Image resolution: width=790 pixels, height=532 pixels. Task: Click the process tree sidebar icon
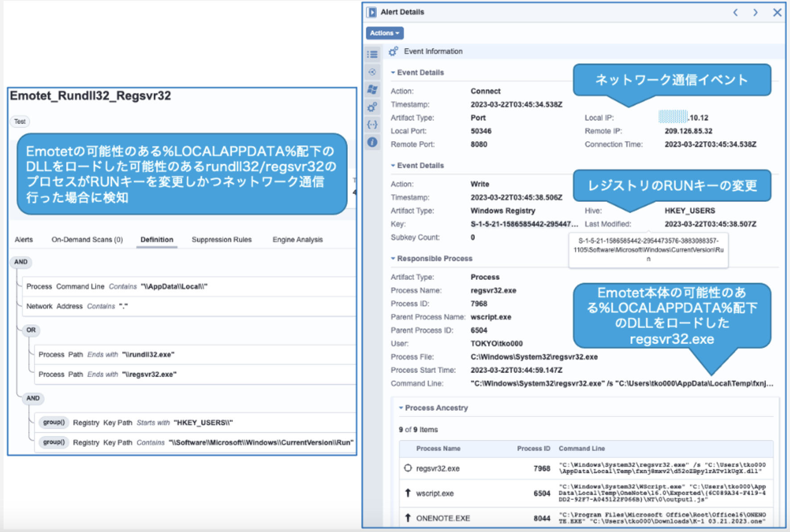[372, 72]
